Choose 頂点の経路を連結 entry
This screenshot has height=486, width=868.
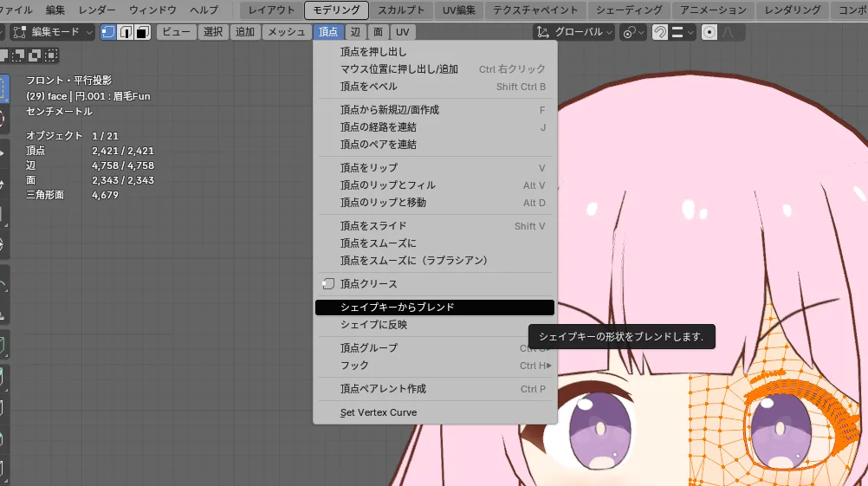click(435, 127)
